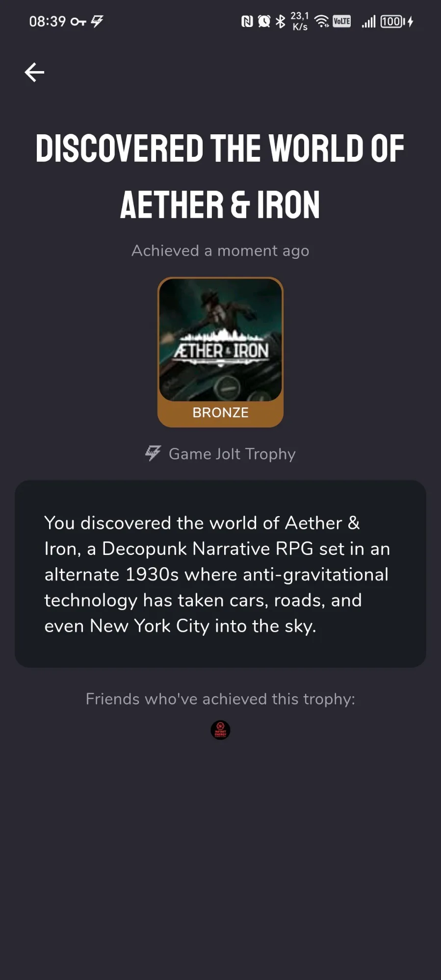
Task: Tap the cellular signal bars icon
Action: (x=368, y=22)
